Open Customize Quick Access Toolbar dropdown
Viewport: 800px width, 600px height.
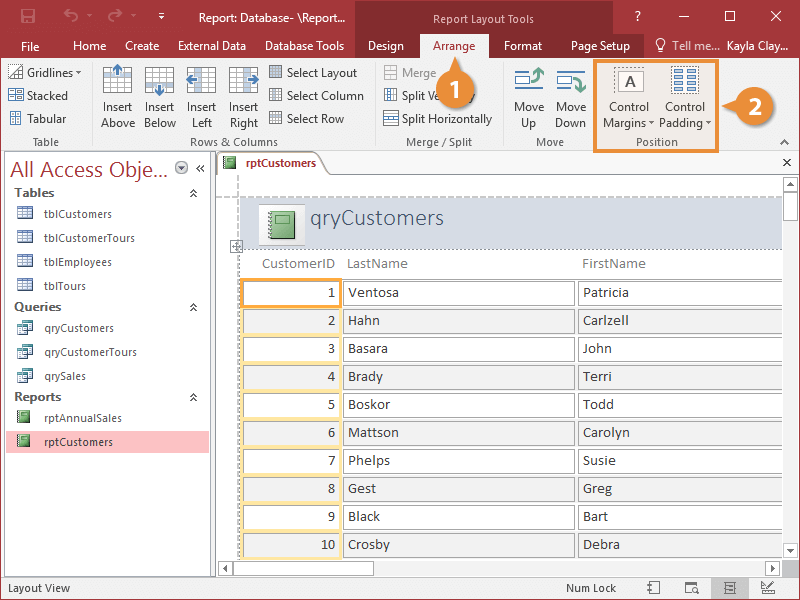click(161, 16)
